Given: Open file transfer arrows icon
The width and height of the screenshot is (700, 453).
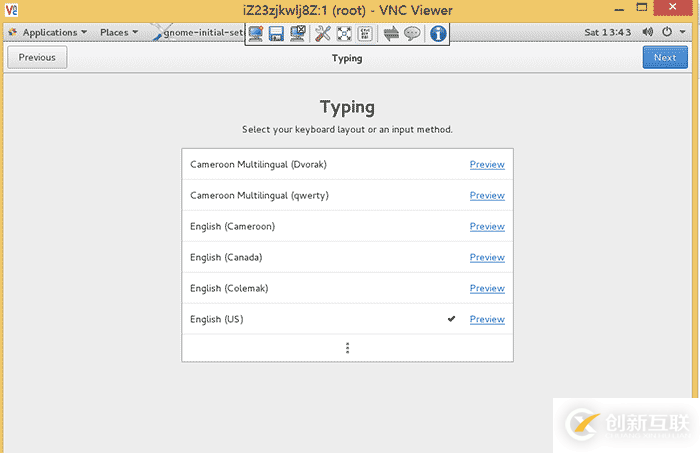Looking at the screenshot, I should [391, 34].
